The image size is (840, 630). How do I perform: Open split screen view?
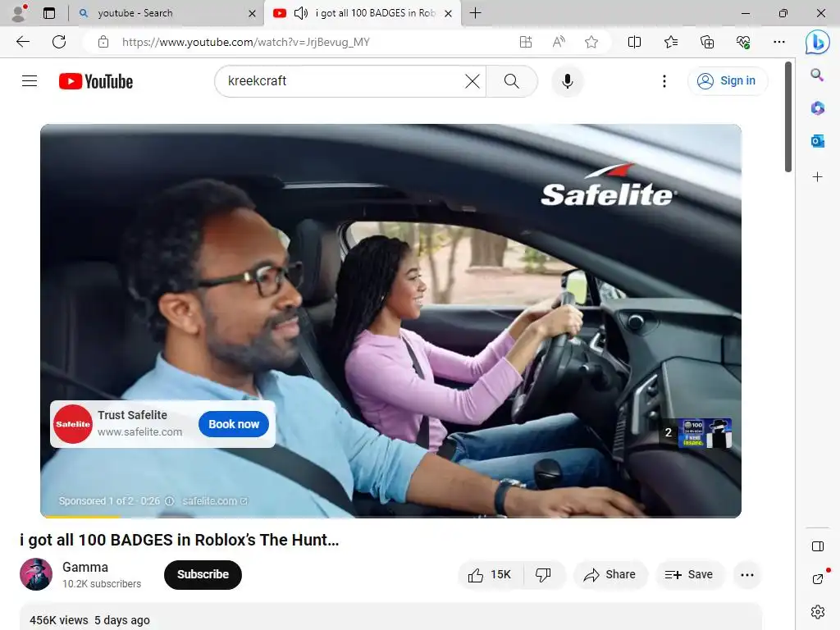tap(634, 42)
